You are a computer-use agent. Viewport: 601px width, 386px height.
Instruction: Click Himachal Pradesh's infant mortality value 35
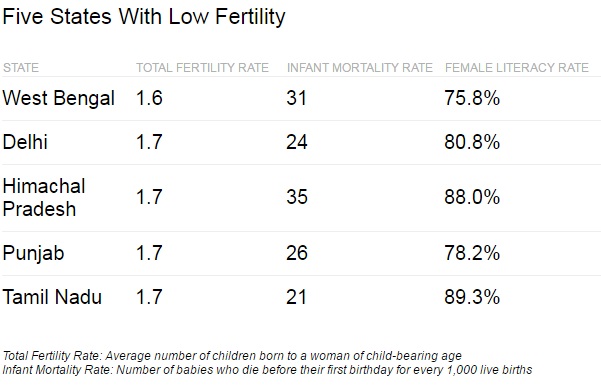(297, 197)
